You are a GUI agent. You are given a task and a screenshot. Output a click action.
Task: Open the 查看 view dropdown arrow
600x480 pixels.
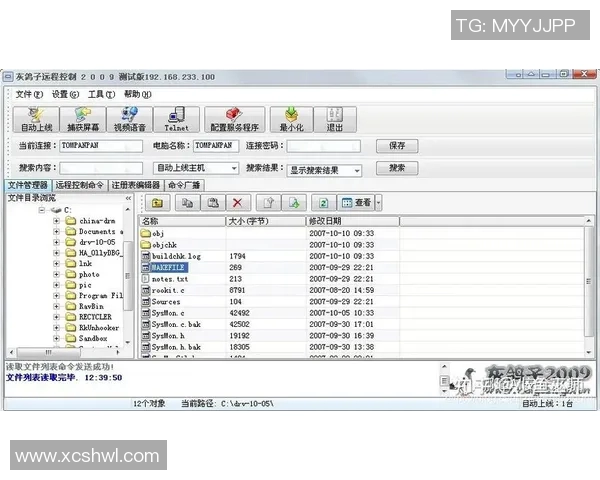378,202
